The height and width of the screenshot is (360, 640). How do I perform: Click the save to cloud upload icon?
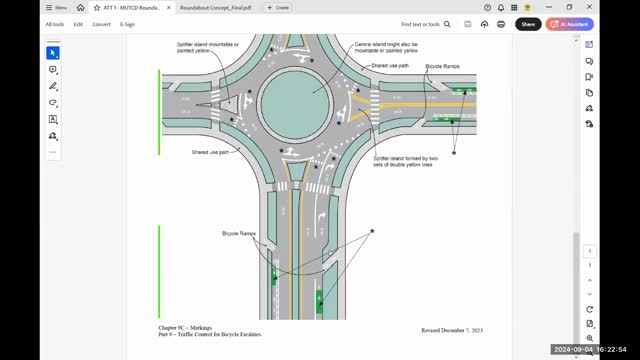(x=484, y=24)
